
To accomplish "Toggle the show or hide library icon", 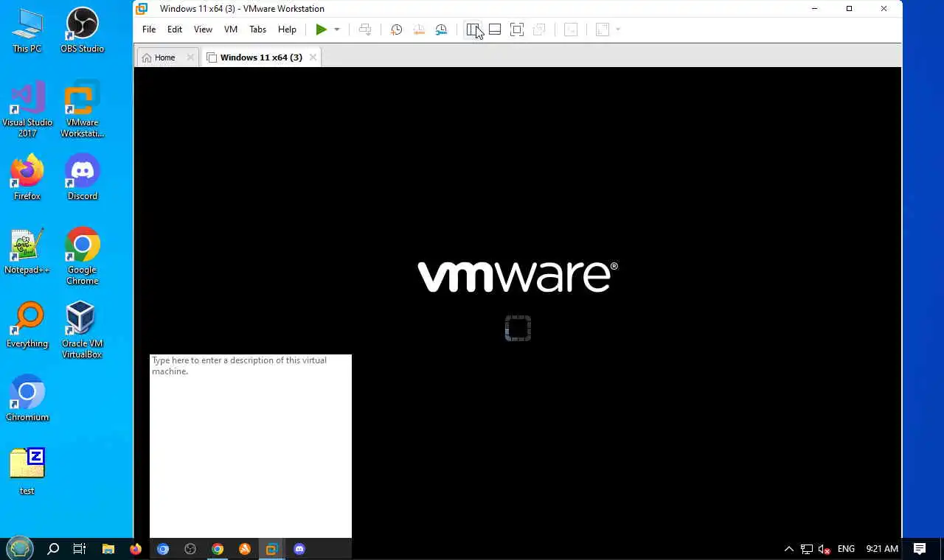I will tap(473, 29).
